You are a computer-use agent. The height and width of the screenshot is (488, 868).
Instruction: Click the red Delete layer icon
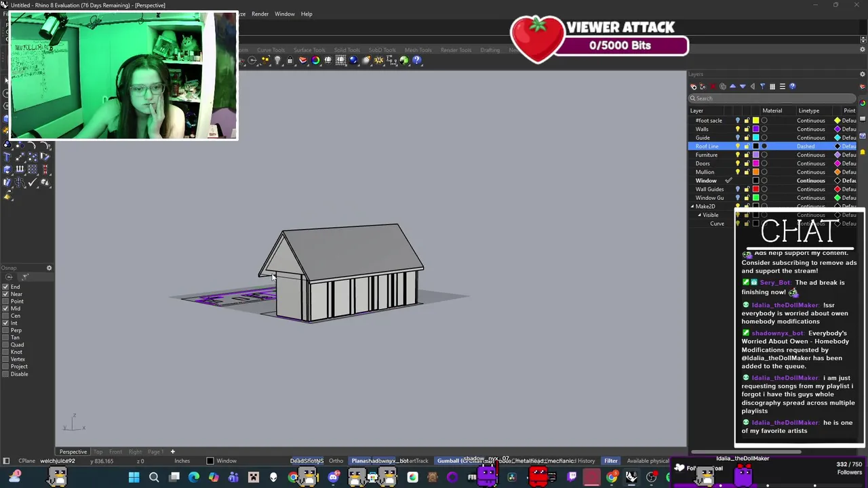pos(713,86)
